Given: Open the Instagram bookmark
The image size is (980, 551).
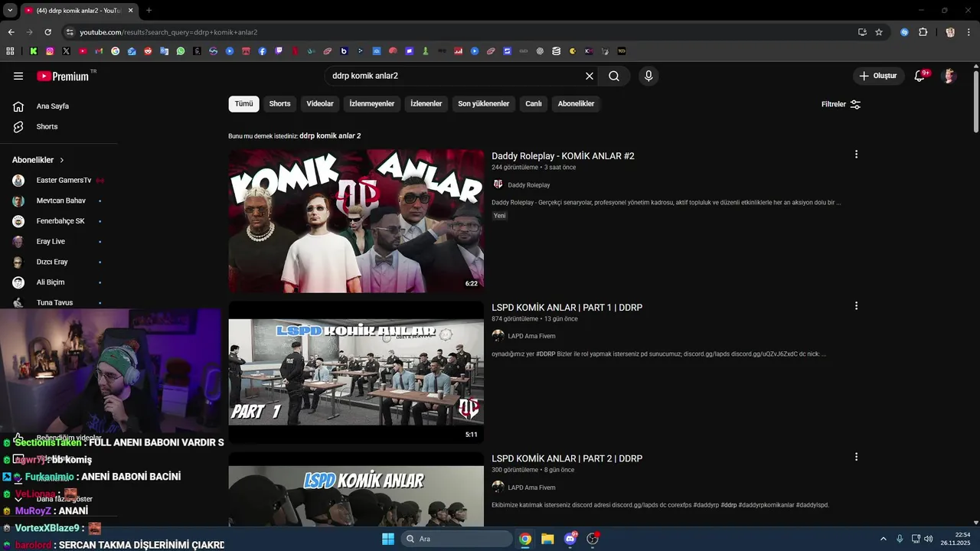Looking at the screenshot, I should (50, 51).
